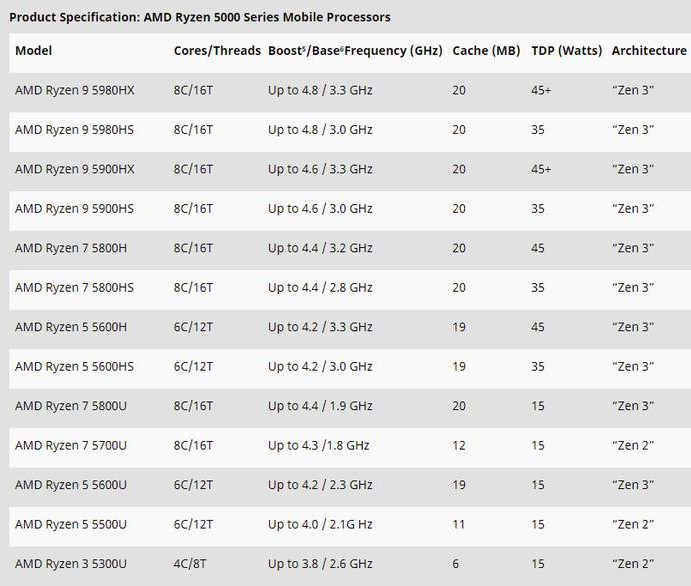Click the table title Product Specification text
This screenshot has height=586, width=691.
[x=200, y=17]
